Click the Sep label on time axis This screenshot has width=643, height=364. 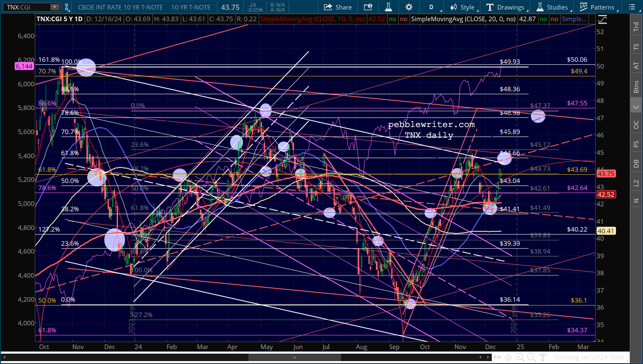click(394, 347)
